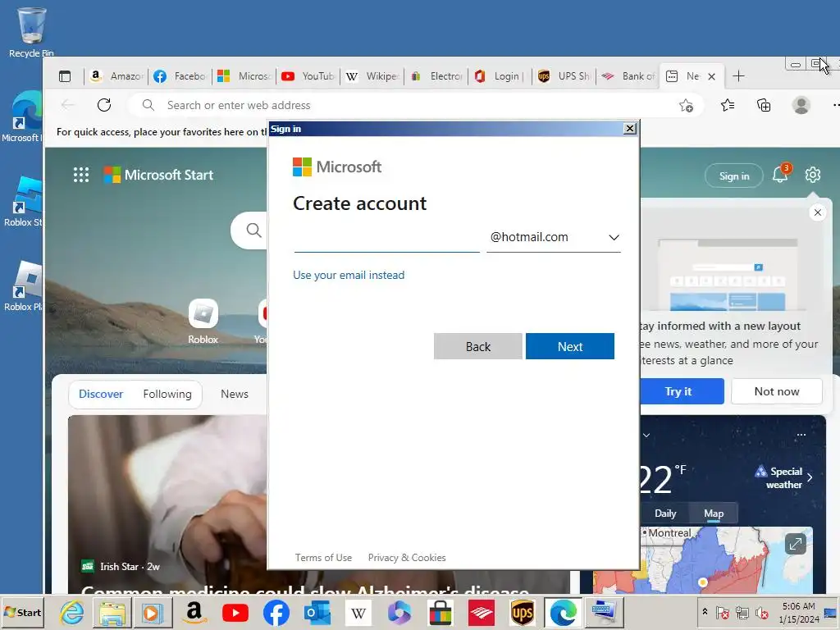
Task: Open Microsoft Store taskbar icon
Action: click(x=440, y=612)
